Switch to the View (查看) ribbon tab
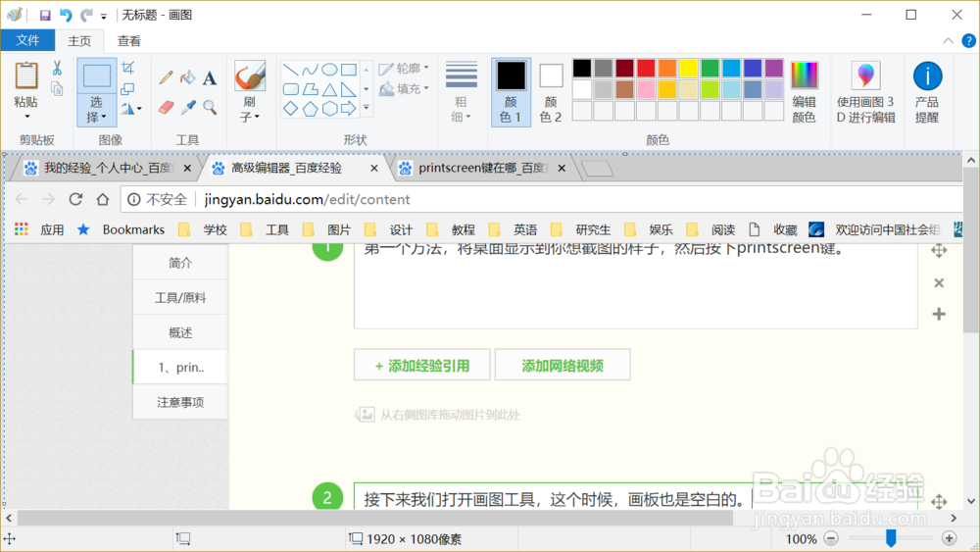 (x=128, y=41)
